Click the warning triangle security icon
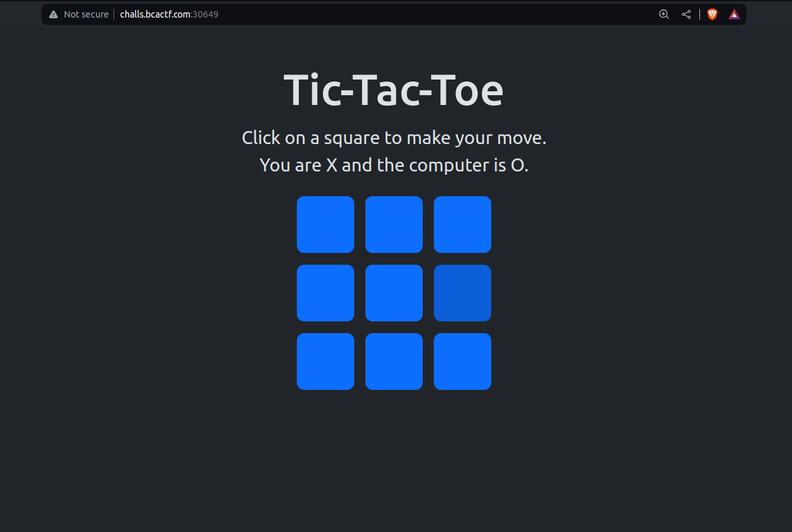 point(53,14)
